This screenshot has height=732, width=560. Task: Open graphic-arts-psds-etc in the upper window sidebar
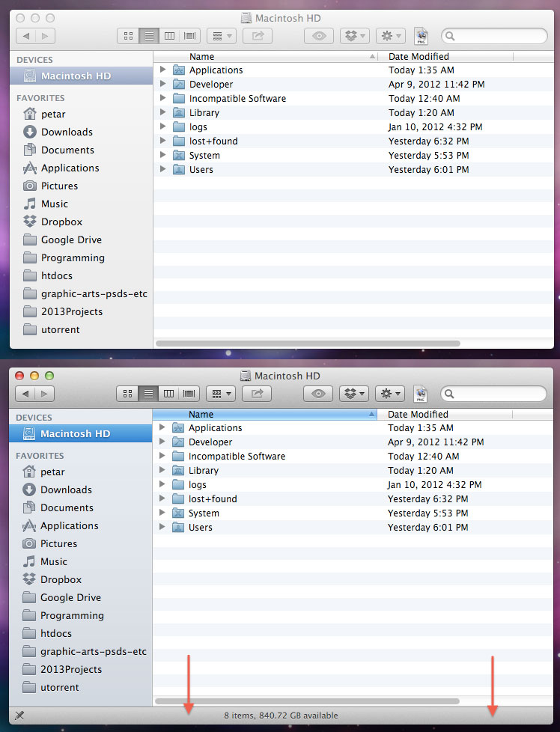point(82,293)
